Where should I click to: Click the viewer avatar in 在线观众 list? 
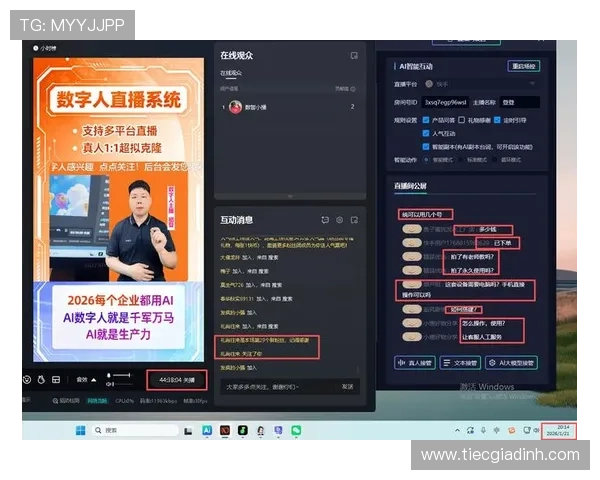point(235,107)
